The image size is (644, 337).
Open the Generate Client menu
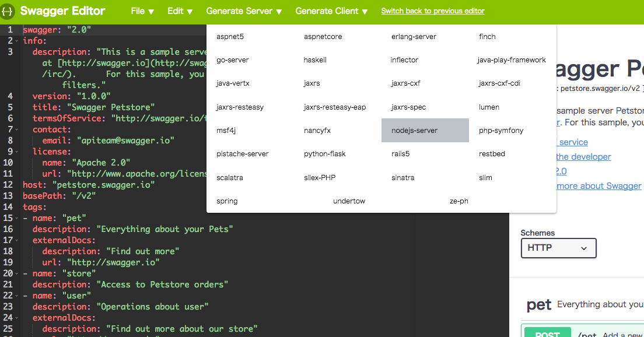(x=331, y=11)
